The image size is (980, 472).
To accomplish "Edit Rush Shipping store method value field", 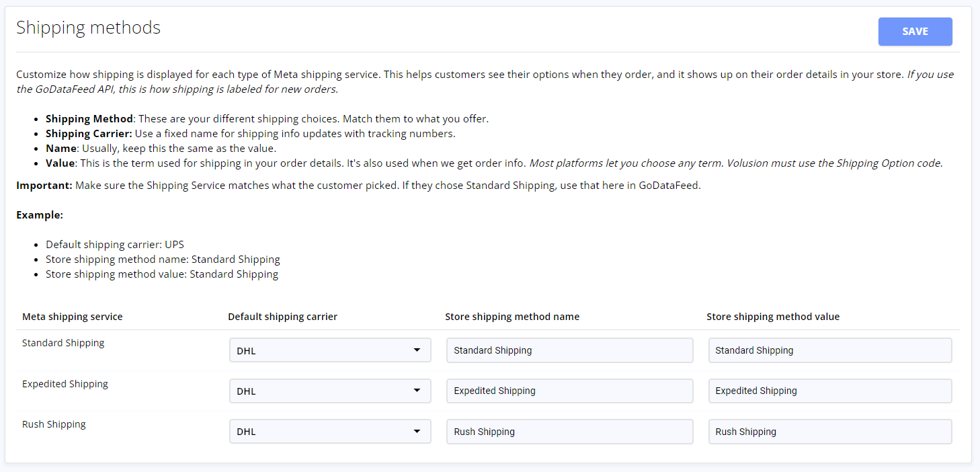I will 830,432.
